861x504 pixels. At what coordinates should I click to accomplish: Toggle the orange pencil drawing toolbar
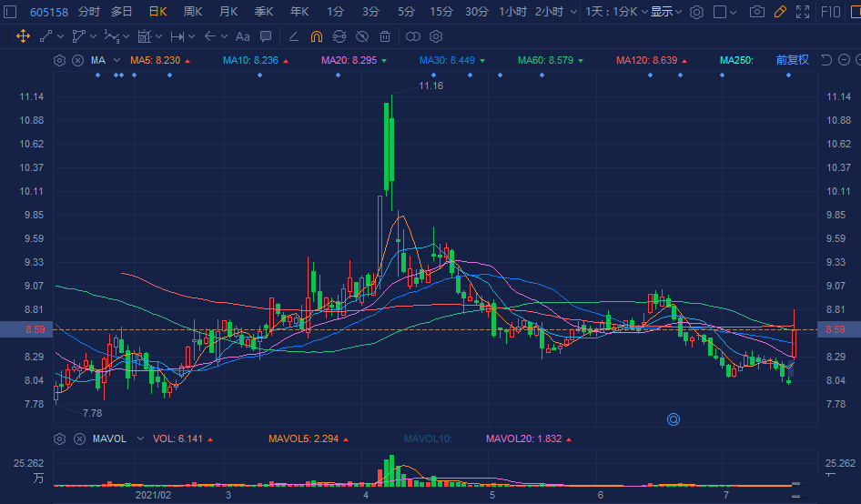[780, 12]
